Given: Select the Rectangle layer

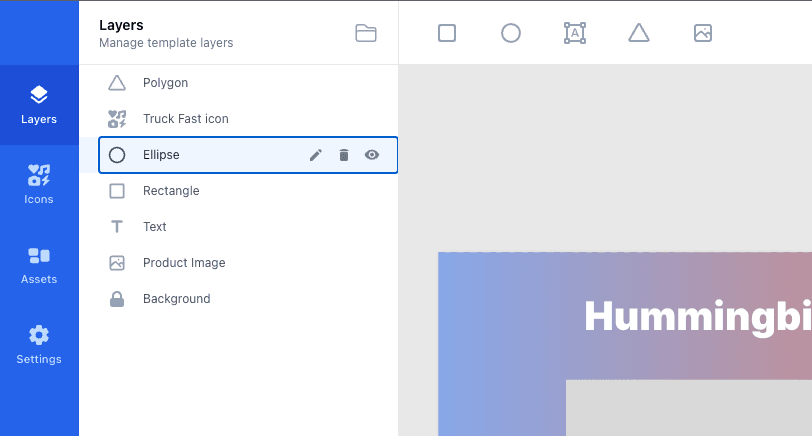Looking at the screenshot, I should (171, 191).
